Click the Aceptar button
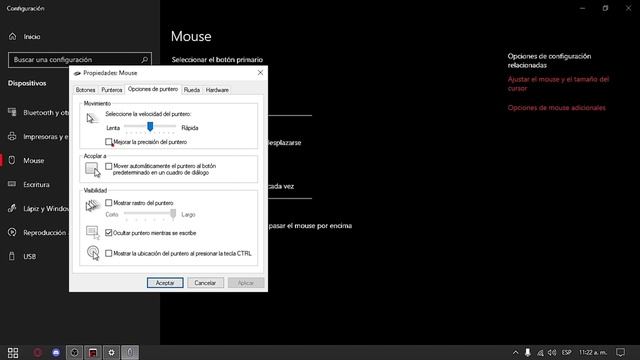640x360 pixels. [x=165, y=283]
